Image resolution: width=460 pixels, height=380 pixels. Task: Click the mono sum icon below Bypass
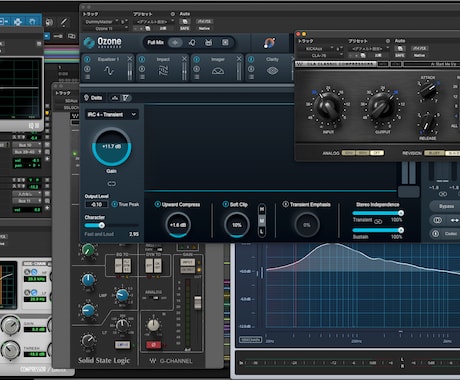(437, 220)
